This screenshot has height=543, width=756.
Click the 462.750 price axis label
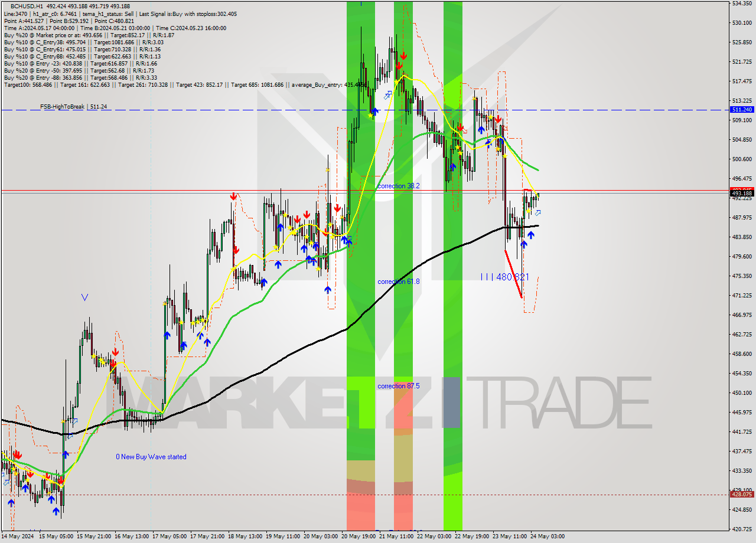coord(742,334)
